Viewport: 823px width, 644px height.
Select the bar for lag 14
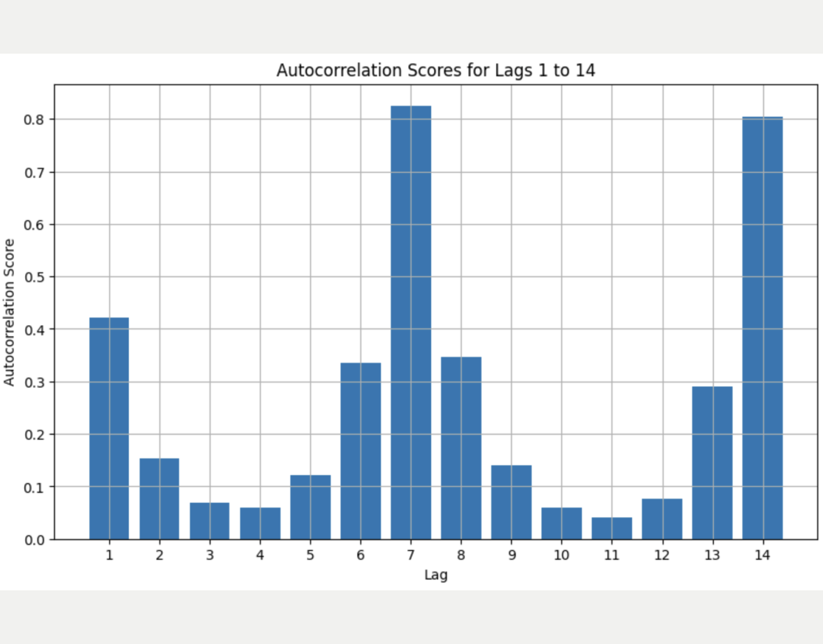click(763, 328)
